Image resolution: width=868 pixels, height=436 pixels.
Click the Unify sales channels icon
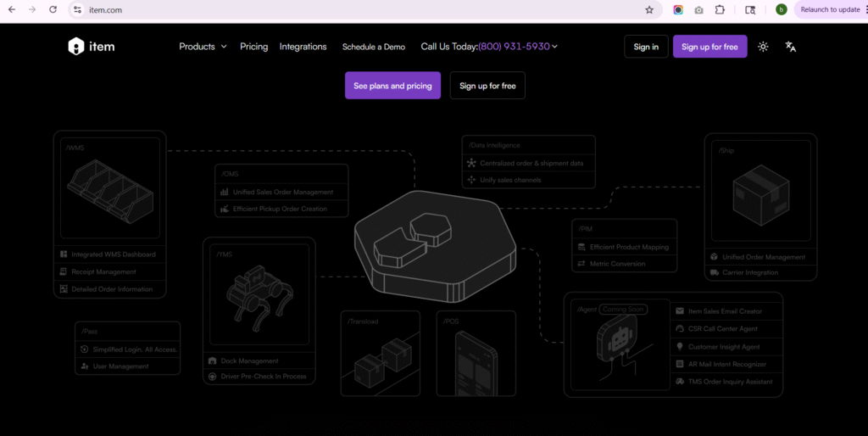pos(471,180)
